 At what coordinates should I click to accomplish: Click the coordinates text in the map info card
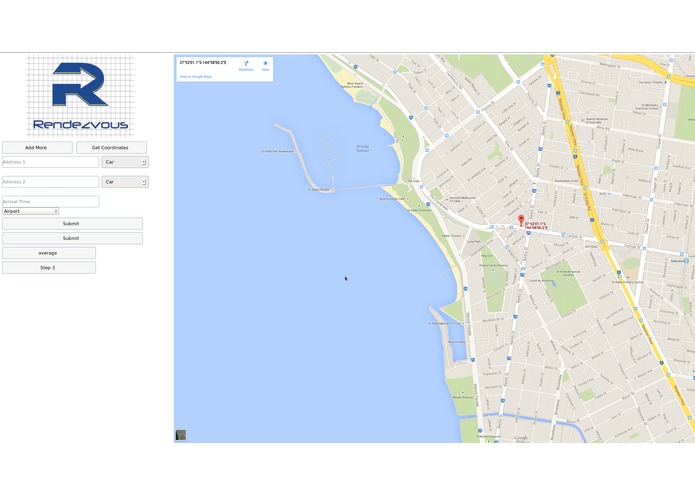click(x=203, y=63)
